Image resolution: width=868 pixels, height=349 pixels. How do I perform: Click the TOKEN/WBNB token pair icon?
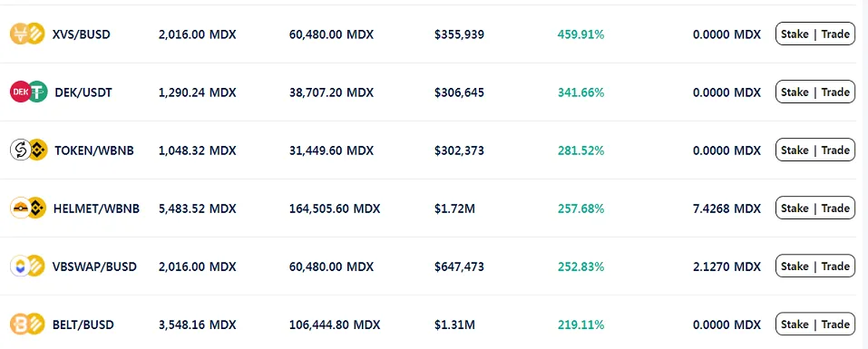point(29,150)
